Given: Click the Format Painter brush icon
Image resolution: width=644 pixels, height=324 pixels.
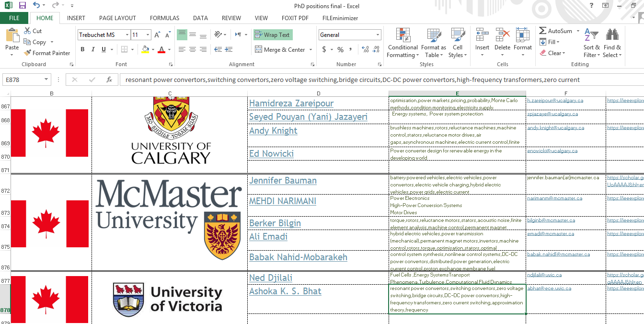Looking at the screenshot, I should coord(27,53).
